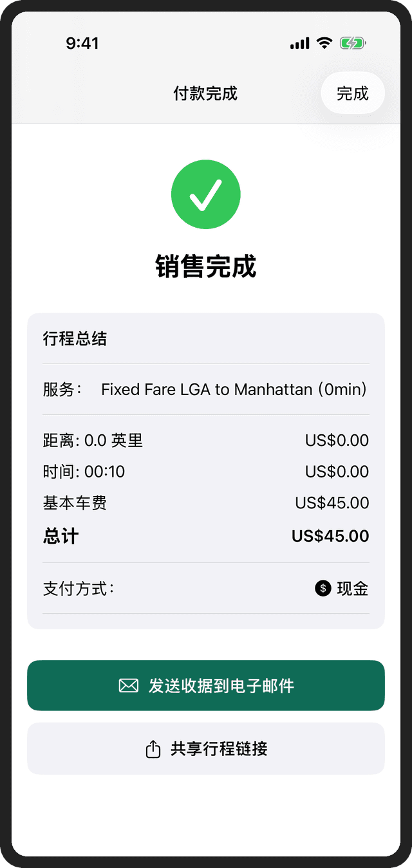The width and height of the screenshot is (412, 868).
Task: Tap the 完成 button to finish
Action: point(353,93)
